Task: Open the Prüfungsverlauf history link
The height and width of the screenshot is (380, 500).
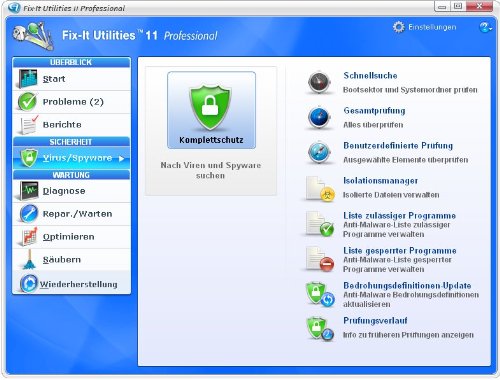Action: [375, 321]
